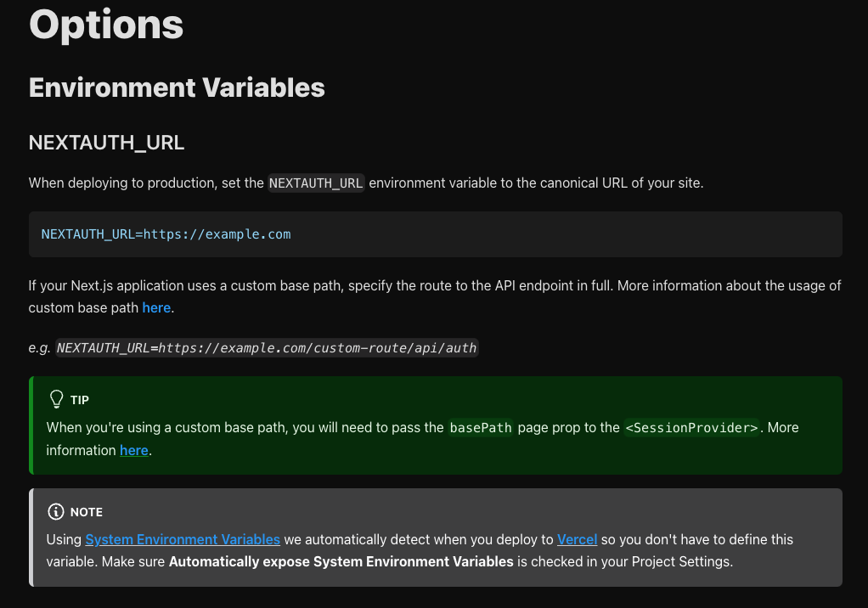Click the basePath inline code
The width and height of the screenshot is (868, 608).
481,428
